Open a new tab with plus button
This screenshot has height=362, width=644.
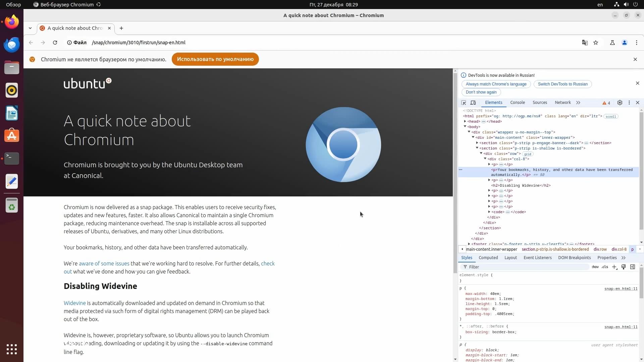click(121, 28)
